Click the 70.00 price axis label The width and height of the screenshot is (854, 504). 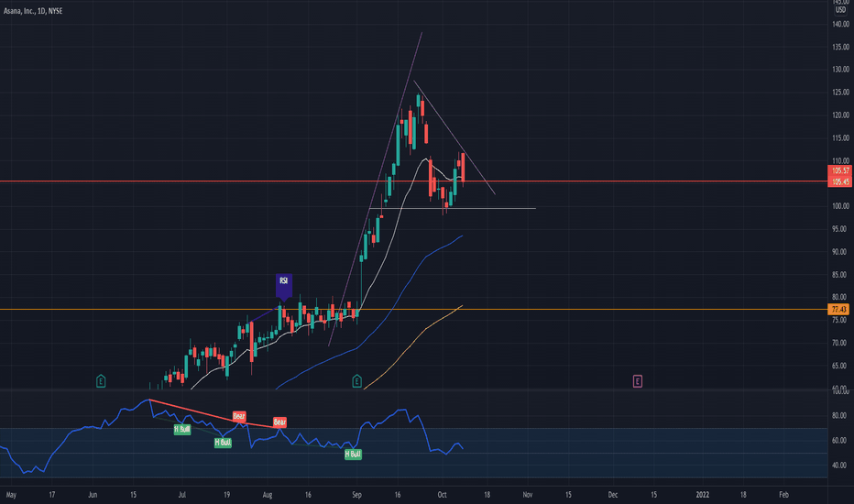(839, 343)
